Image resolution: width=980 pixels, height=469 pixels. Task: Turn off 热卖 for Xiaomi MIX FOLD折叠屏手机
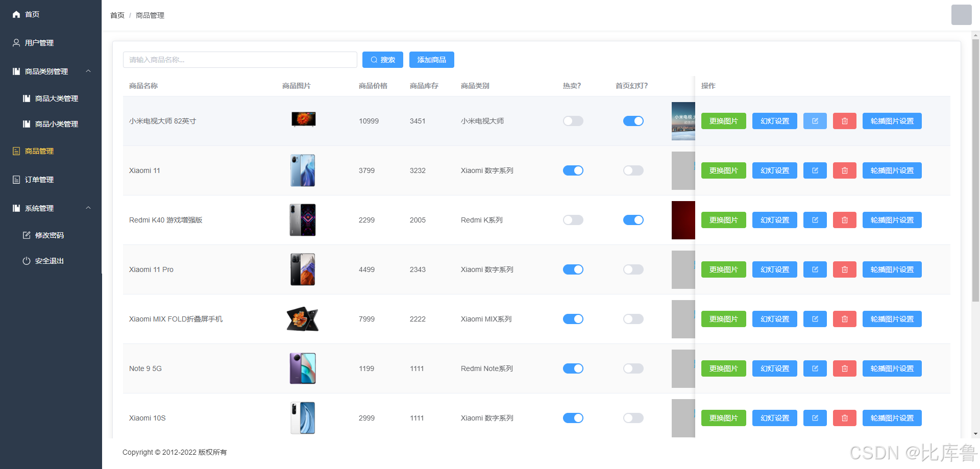coord(573,319)
